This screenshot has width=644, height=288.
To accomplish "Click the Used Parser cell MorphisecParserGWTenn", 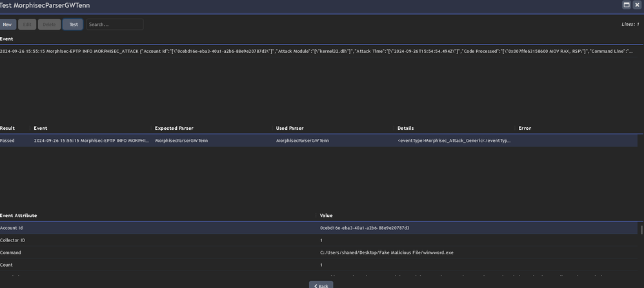I will [302, 141].
